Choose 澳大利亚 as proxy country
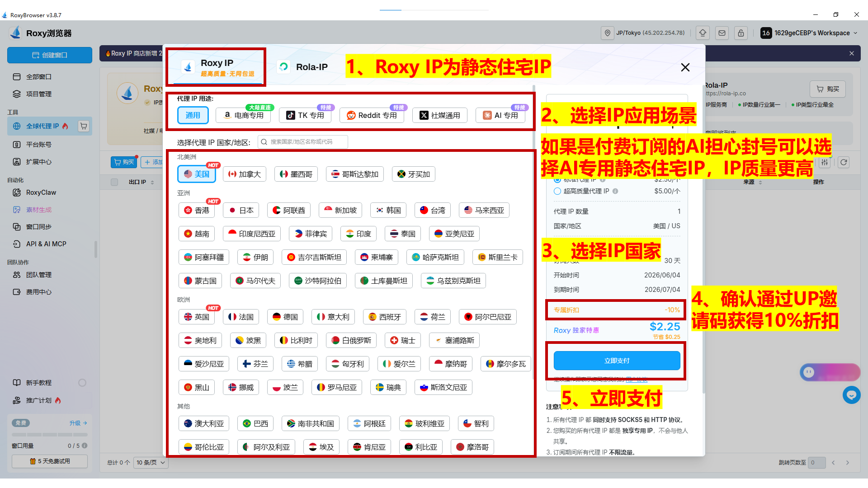Screen dimensions: 868x488 [204, 423]
